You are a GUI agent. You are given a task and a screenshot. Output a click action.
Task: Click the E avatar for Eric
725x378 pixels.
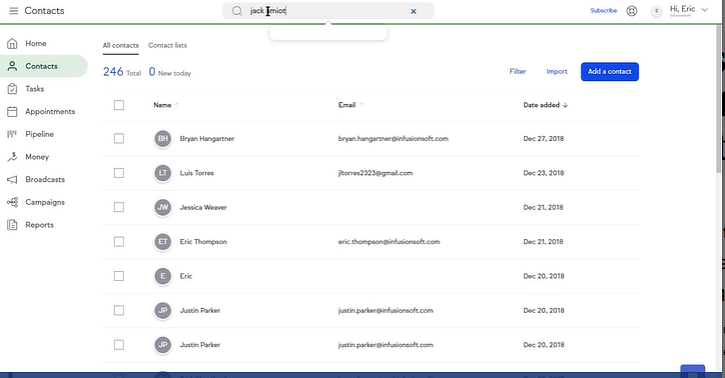point(163,276)
